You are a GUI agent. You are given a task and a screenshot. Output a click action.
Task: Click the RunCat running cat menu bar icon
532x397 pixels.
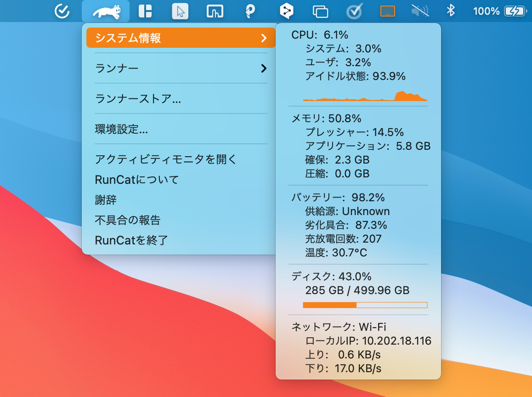[x=107, y=11]
